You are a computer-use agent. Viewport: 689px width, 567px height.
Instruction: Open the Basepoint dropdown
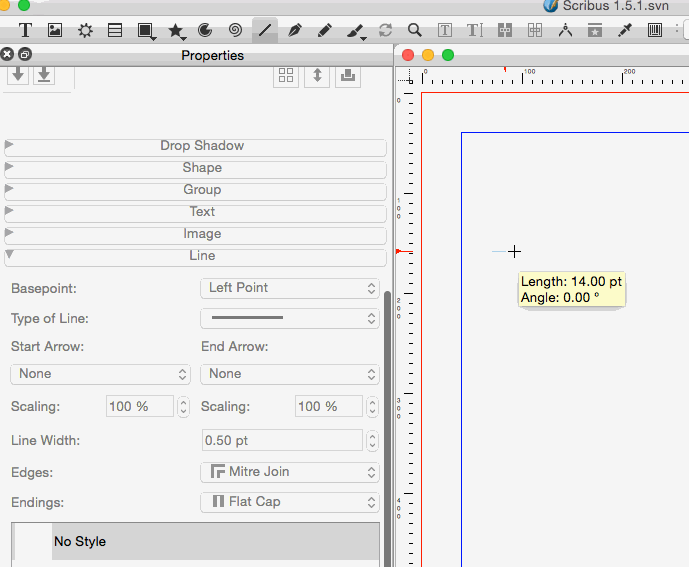tap(289, 288)
